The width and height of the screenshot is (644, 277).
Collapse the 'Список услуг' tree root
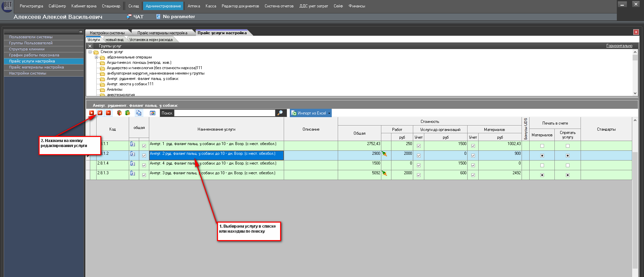tap(90, 52)
